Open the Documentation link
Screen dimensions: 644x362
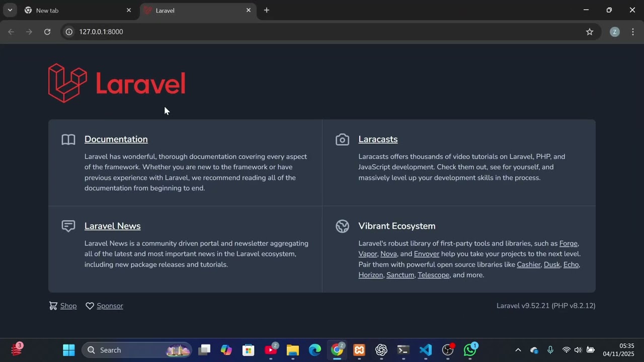tap(116, 139)
